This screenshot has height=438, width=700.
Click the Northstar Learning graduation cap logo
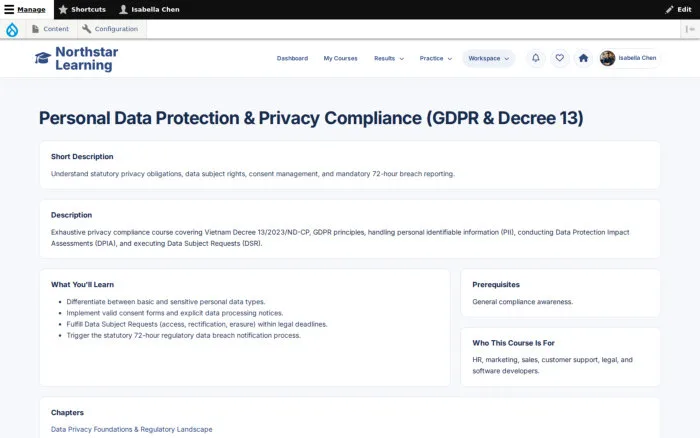click(x=43, y=58)
